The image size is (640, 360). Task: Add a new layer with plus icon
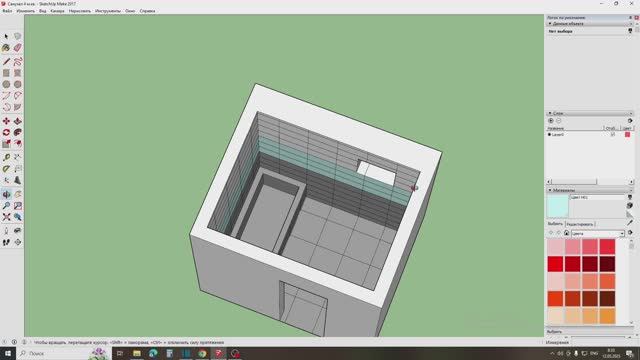click(x=551, y=121)
